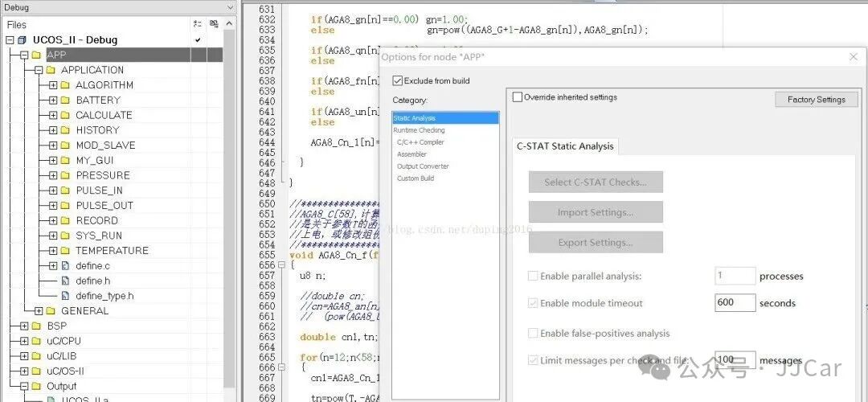Click the parallel processes count field

click(735, 276)
